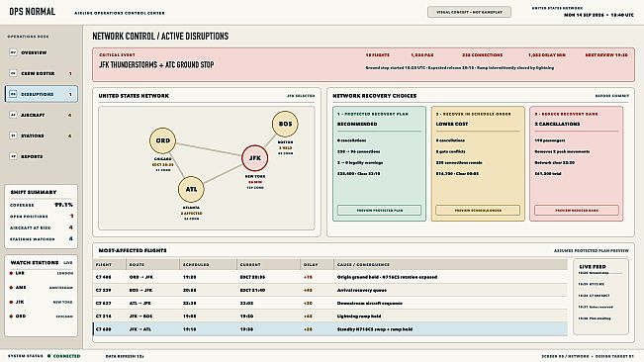
Task: Select the BOS → JFK flight row
Action: tap(330, 290)
